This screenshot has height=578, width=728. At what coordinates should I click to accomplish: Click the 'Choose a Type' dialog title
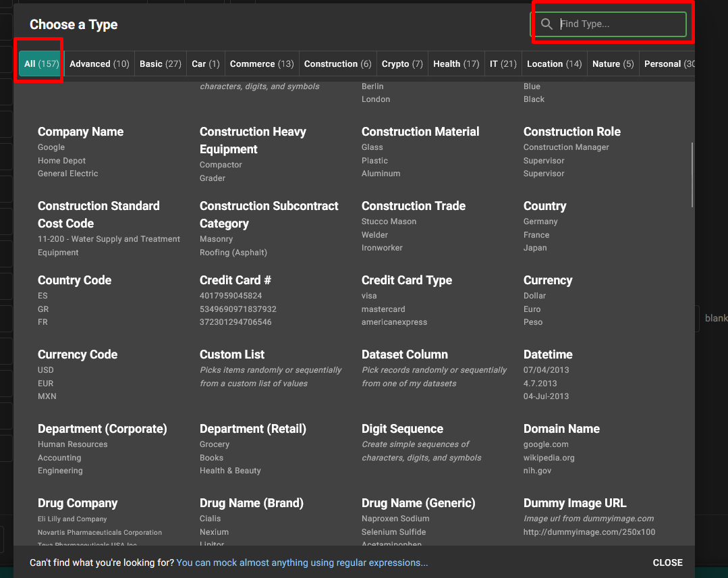tap(74, 24)
